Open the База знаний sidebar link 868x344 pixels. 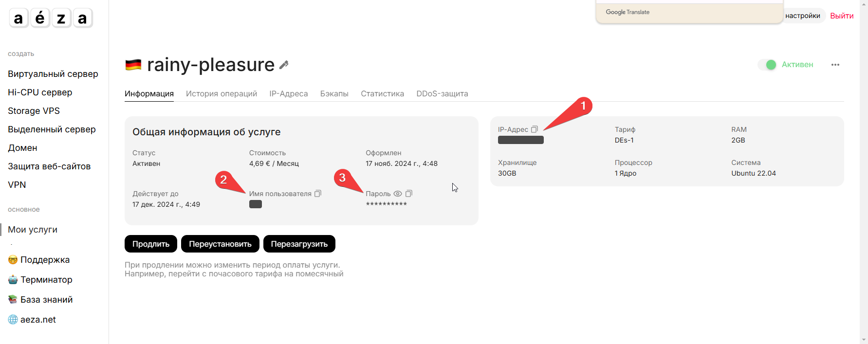(x=47, y=300)
